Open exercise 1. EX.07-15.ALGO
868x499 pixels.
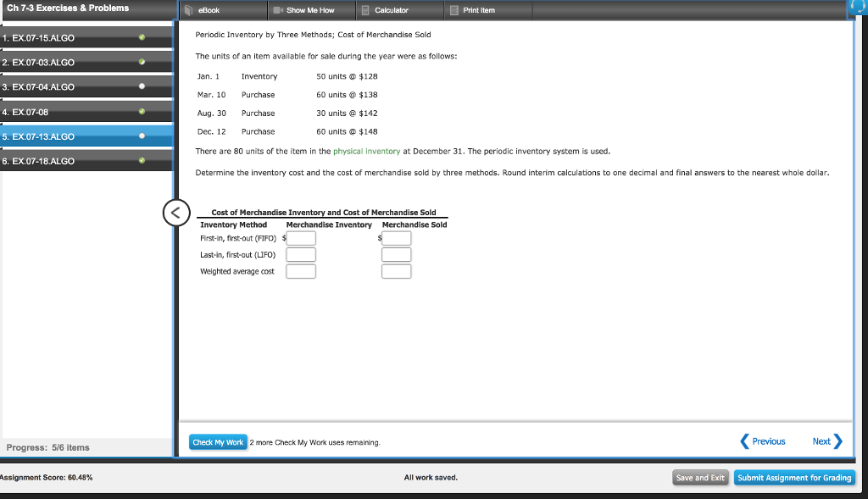87,37
